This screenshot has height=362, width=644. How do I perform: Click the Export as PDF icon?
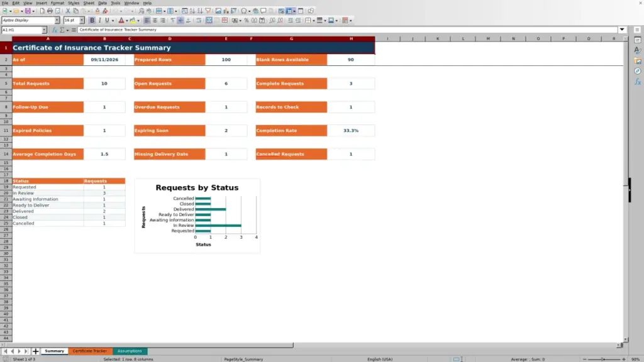tap(42, 11)
